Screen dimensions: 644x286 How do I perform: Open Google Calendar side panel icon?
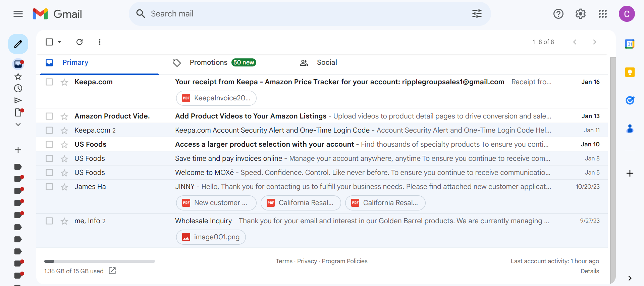click(x=630, y=44)
